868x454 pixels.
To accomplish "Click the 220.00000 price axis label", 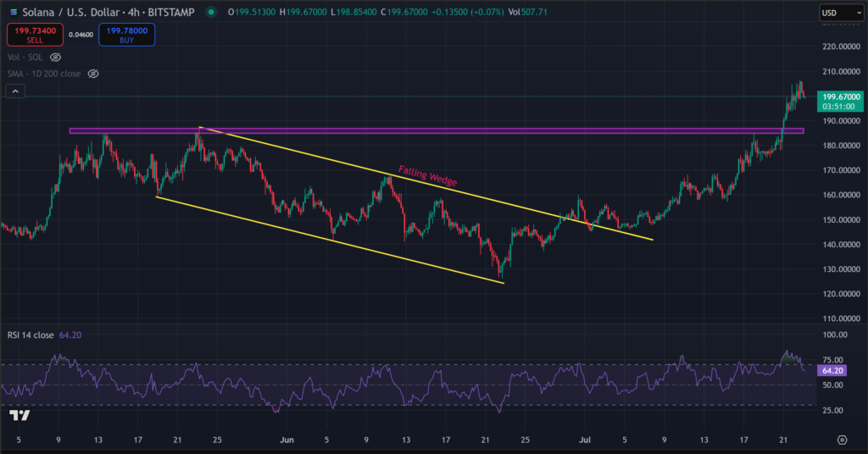I will click(x=842, y=47).
